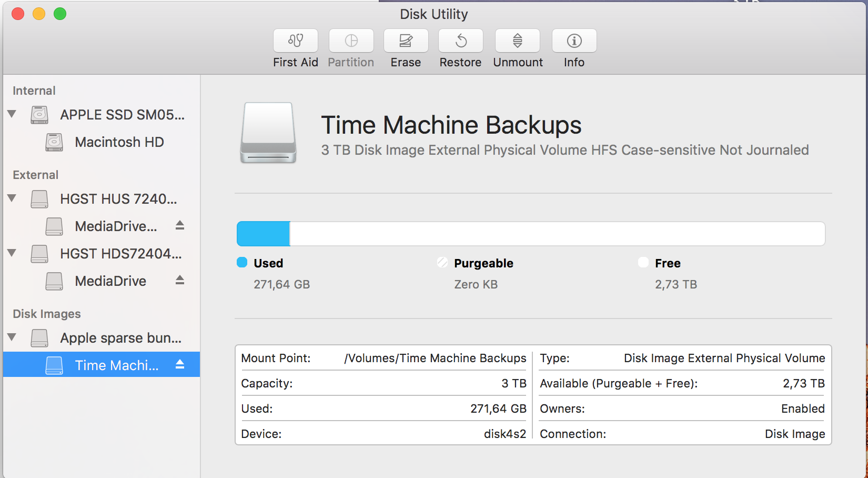Click the large Time Machine Backups drive icon
The image size is (868, 478).
268,133
